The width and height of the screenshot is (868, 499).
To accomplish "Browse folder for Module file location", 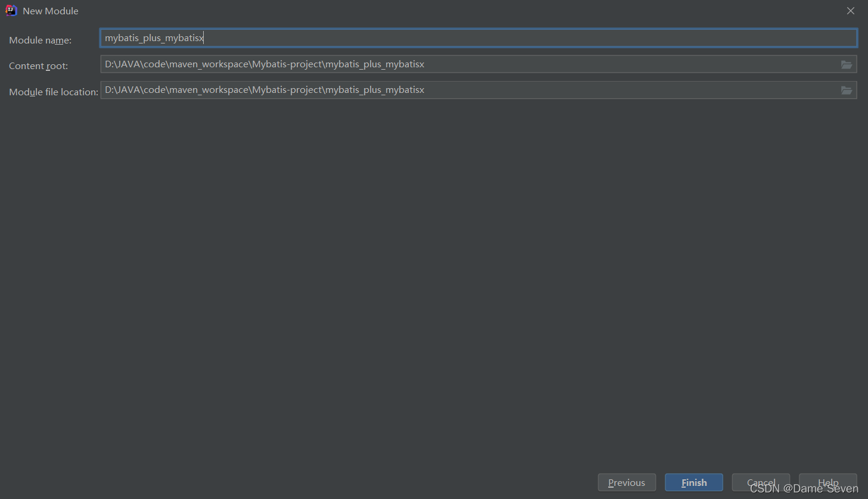I will (846, 90).
